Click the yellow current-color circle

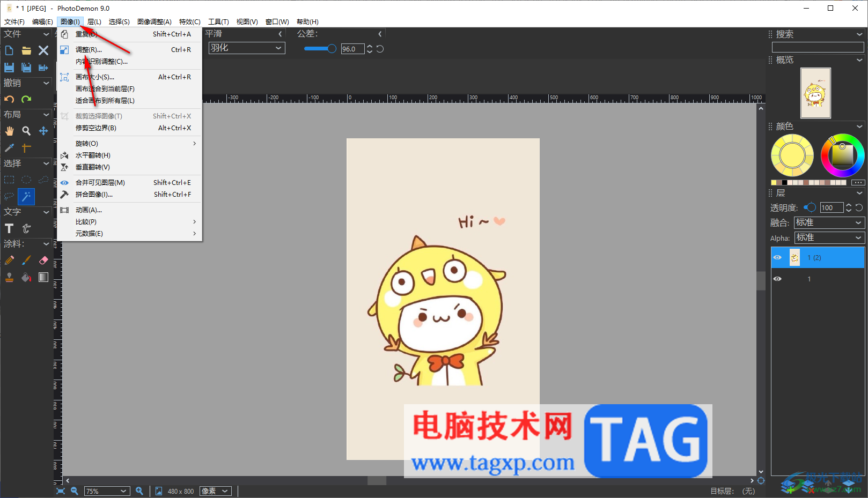792,155
